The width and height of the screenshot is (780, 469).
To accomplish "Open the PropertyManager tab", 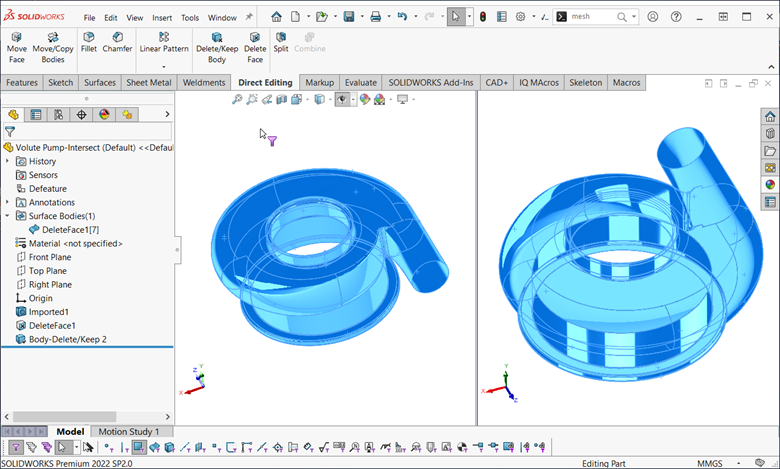I will click(36, 115).
